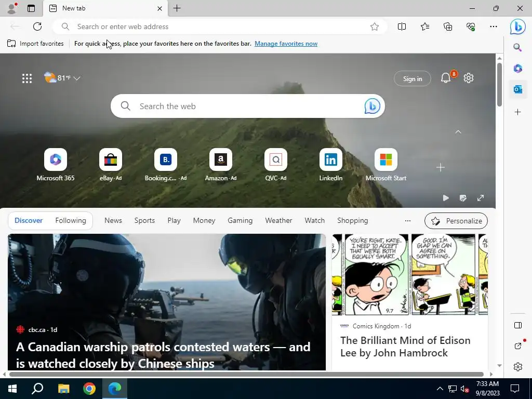The height and width of the screenshot is (399, 532).
Task: Focus the address bar field
Action: pos(220,26)
